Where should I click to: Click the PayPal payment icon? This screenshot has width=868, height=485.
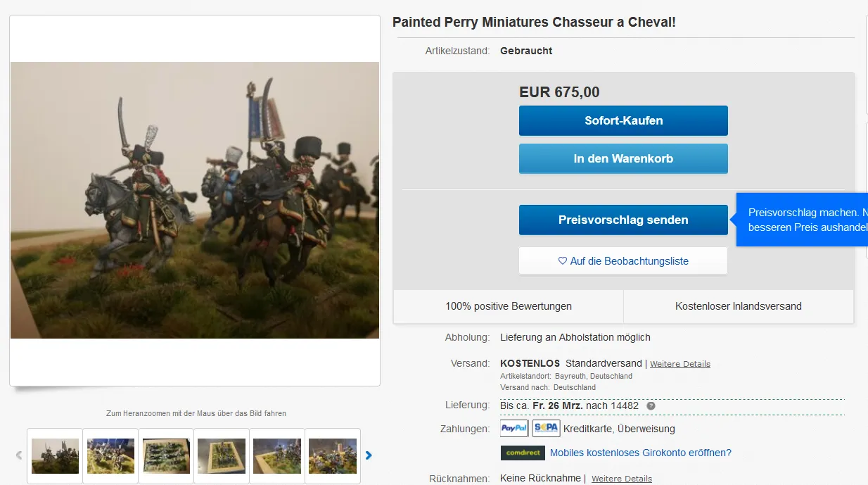click(514, 428)
